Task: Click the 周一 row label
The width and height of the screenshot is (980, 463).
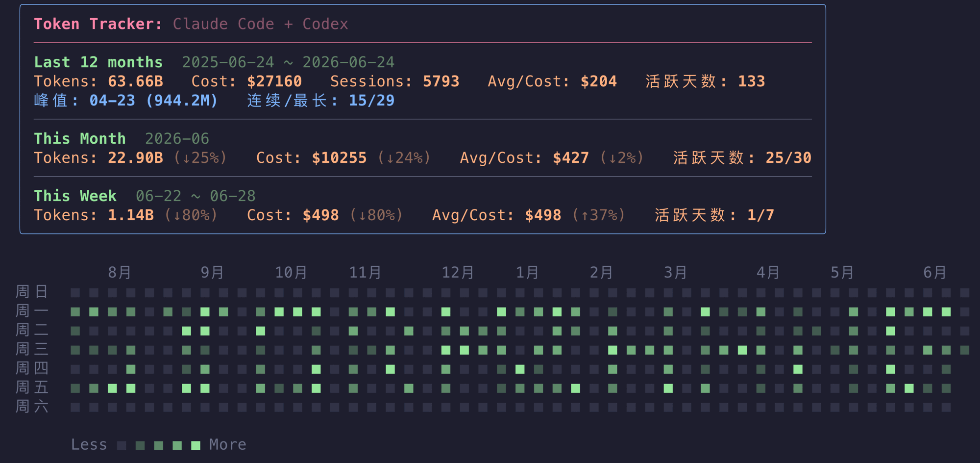Action: pos(32,311)
